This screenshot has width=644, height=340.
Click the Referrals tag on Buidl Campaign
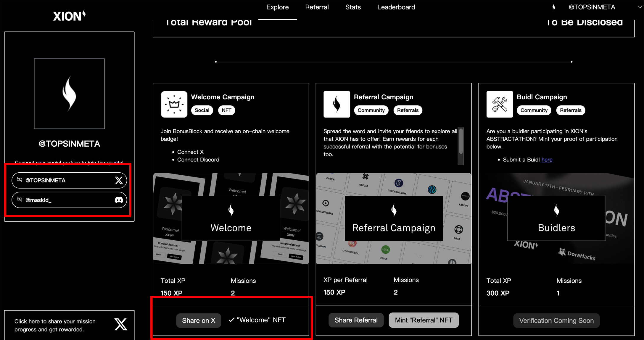pos(571,110)
